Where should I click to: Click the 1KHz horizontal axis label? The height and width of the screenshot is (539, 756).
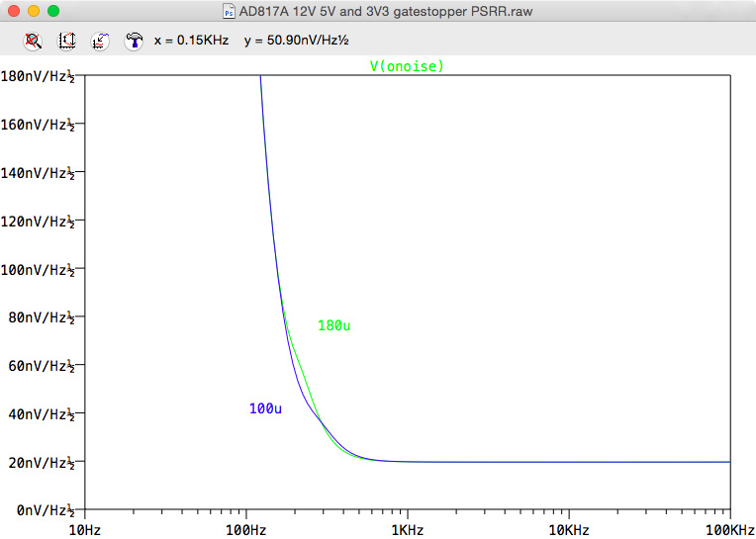(x=408, y=531)
